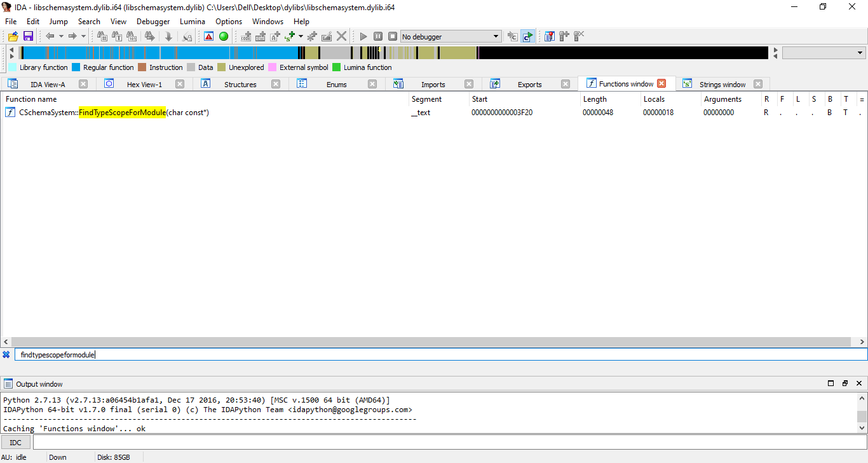Click the red warning triangle icon
The width and height of the screenshot is (868, 463).
[x=208, y=36]
